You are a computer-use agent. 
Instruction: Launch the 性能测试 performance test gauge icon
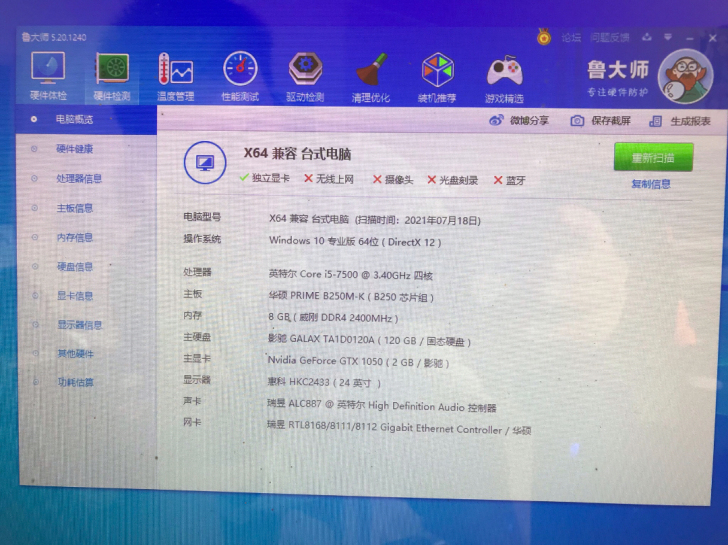[x=240, y=77]
